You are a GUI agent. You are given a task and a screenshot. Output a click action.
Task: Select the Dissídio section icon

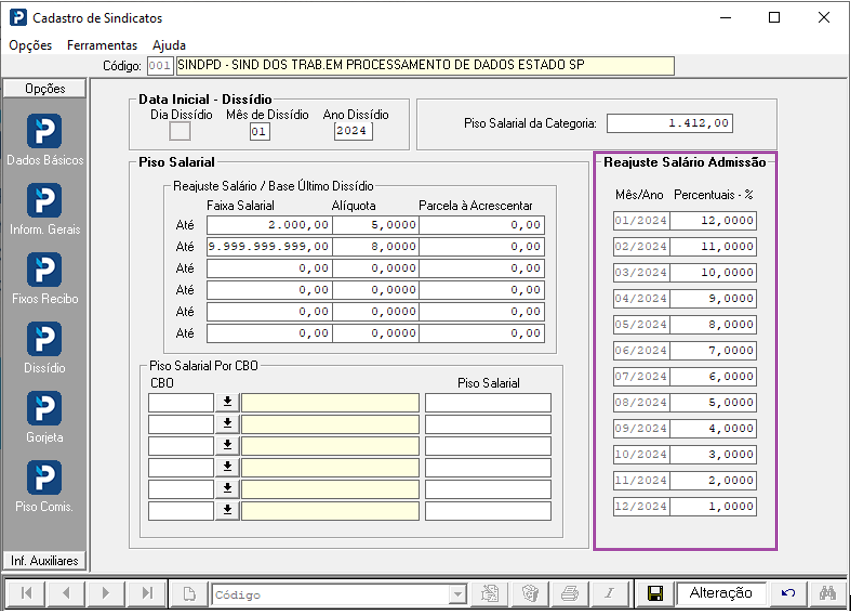click(44, 339)
